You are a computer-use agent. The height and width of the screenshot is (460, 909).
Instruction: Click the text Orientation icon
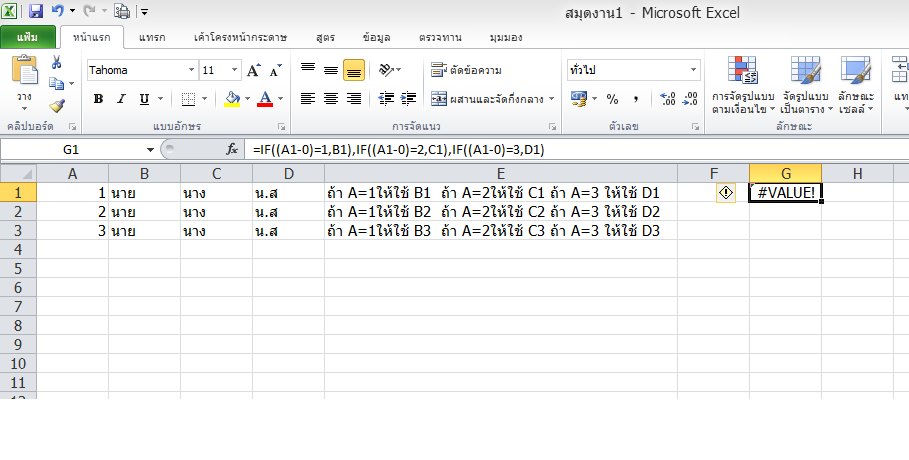[x=387, y=70]
